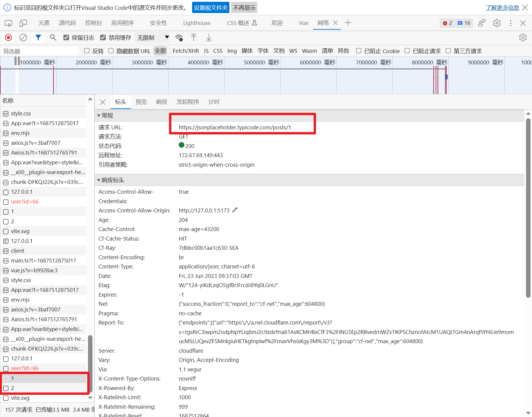Add a new tool tab
The width and height of the screenshot is (532, 417).
click(x=348, y=23)
